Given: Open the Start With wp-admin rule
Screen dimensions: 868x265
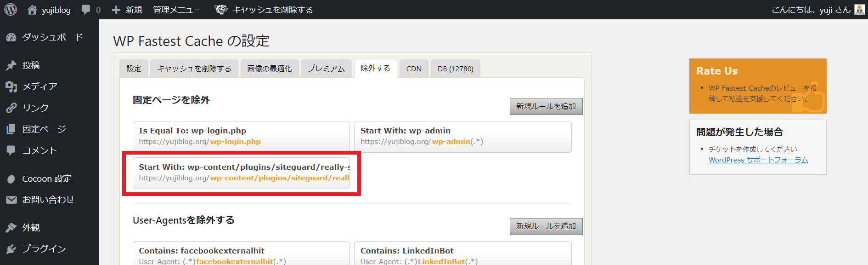Looking at the screenshot, I should (x=463, y=137).
